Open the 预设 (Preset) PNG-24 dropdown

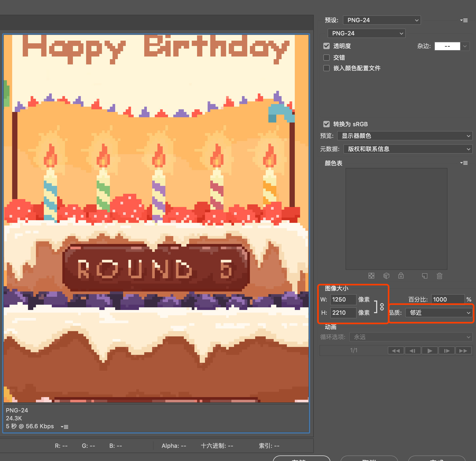(382, 20)
